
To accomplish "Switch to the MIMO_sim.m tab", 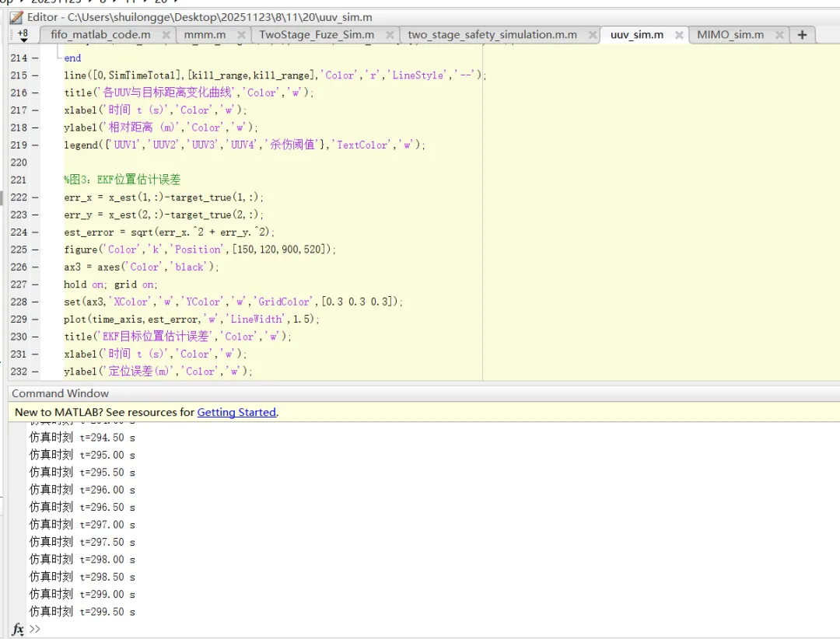I will (730, 35).
